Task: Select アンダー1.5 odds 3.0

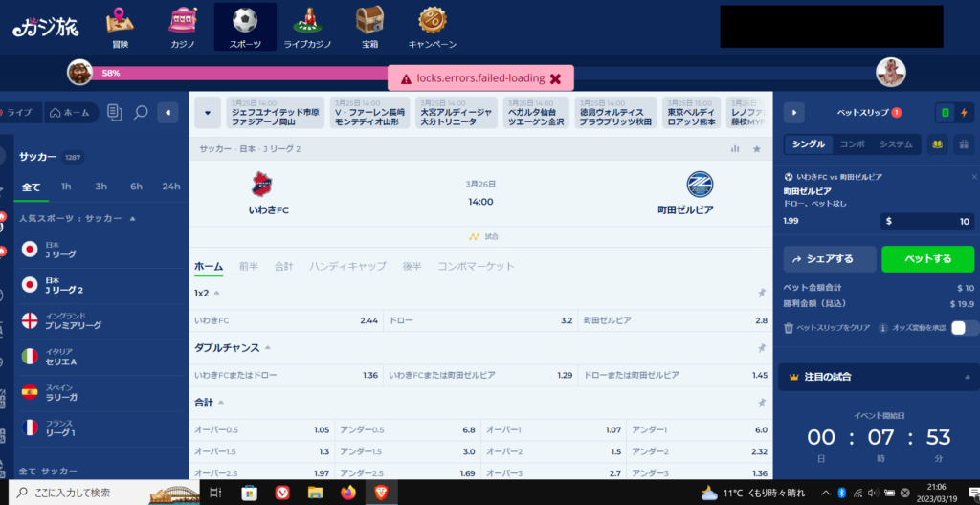Action: [x=408, y=451]
